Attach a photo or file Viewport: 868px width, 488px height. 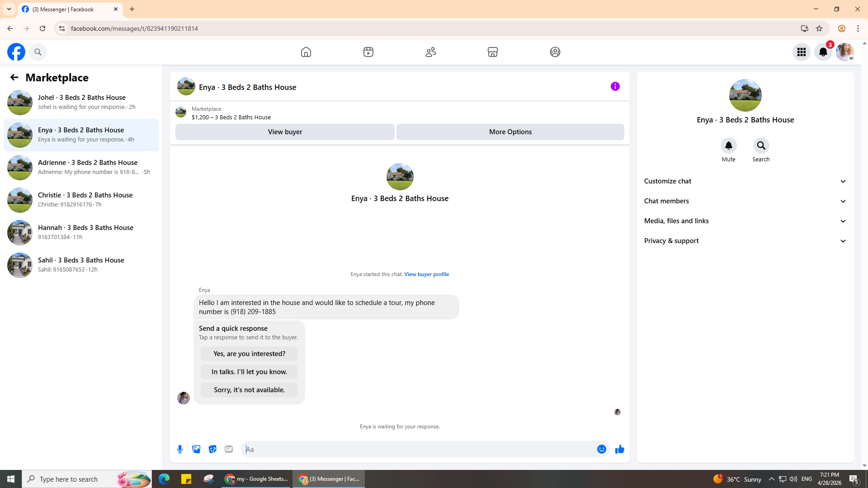(196, 449)
